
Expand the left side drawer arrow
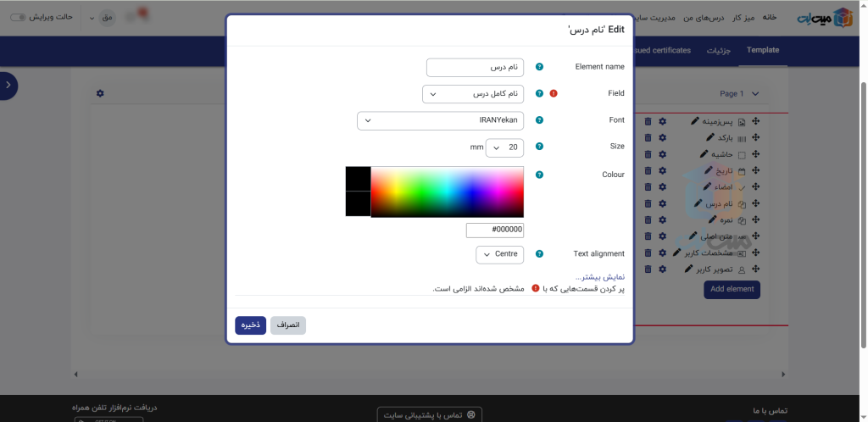8,86
